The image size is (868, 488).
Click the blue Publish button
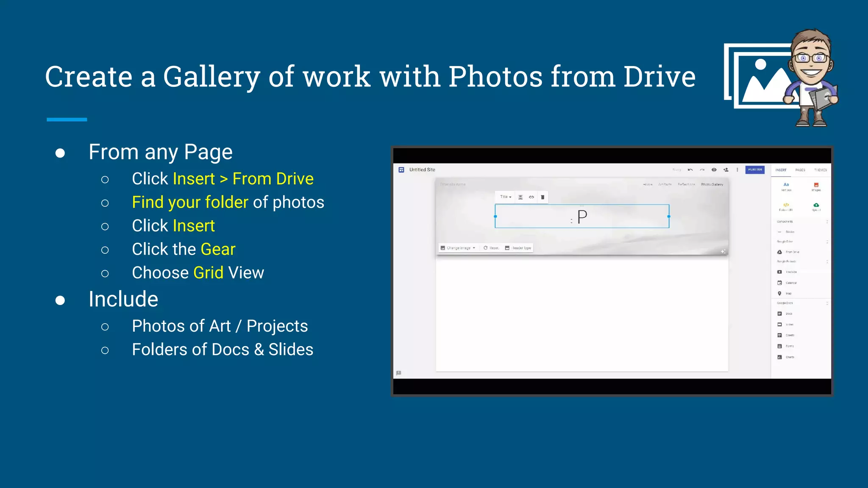click(x=755, y=169)
